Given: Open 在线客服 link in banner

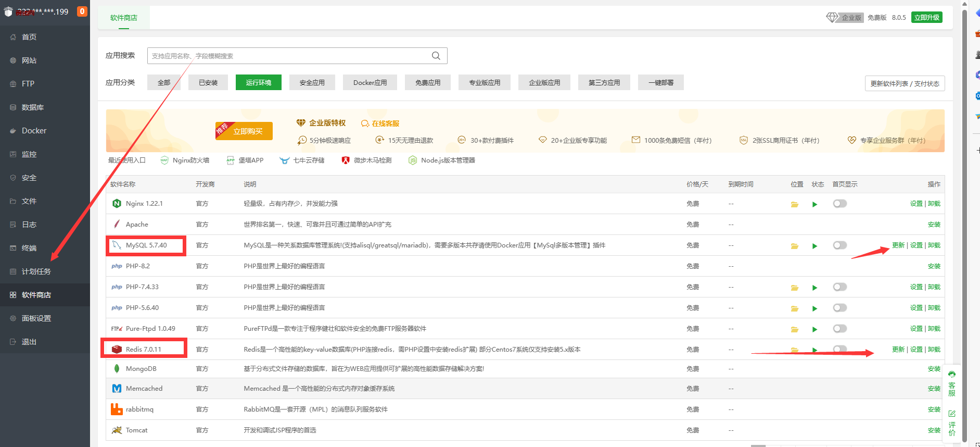Looking at the screenshot, I should (380, 123).
